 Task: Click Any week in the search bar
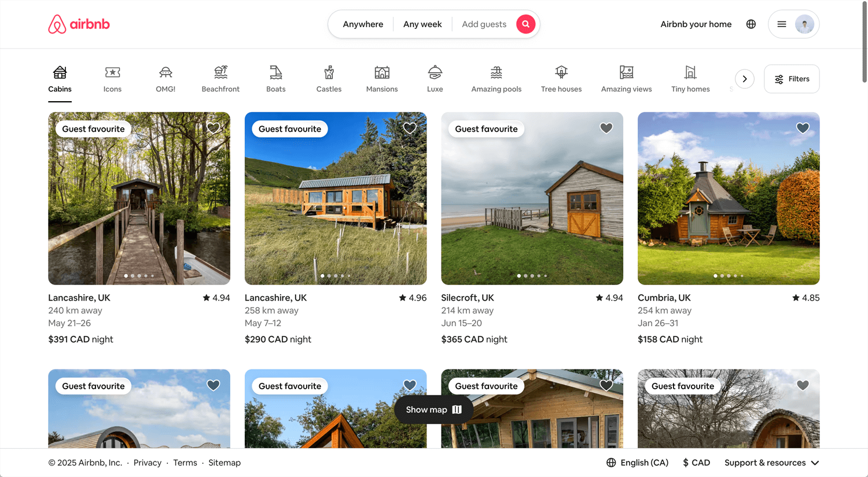tap(422, 24)
